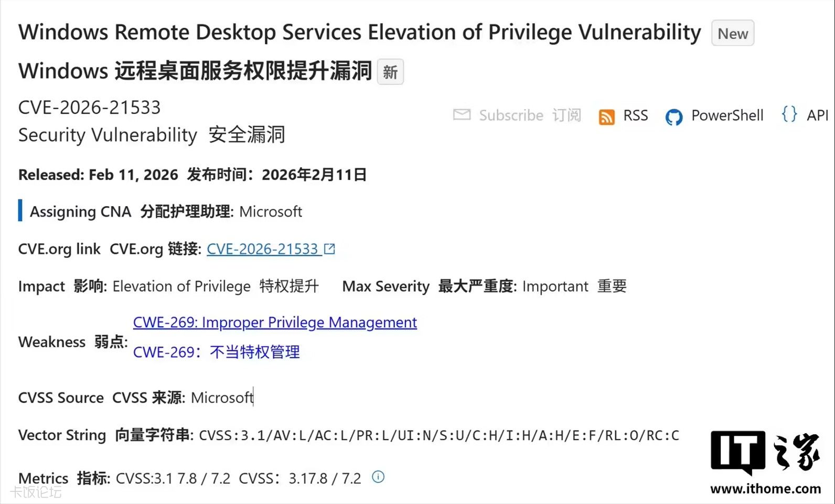Click the www.ithome.com watermark text
The image size is (835, 504).
click(765, 489)
